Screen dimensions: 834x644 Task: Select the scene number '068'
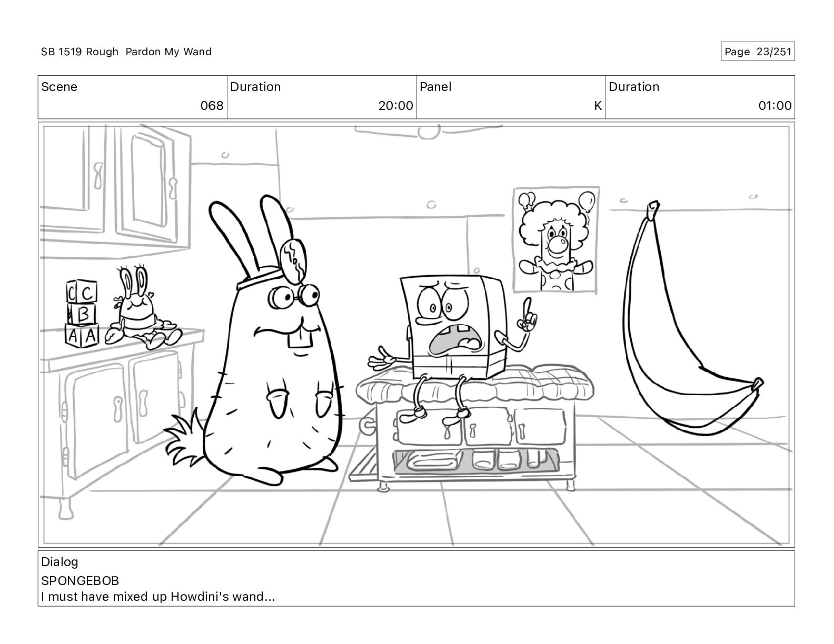[x=212, y=106]
